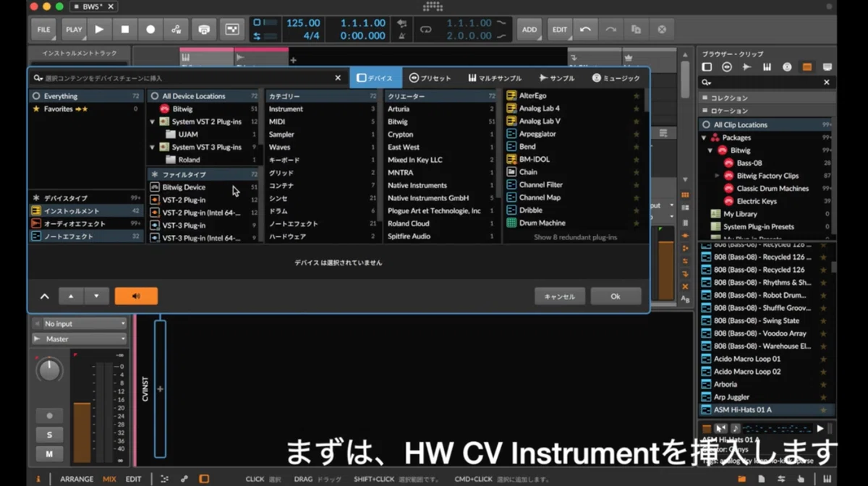Viewport: 868px width, 486px height.
Task: Collapse System VST 3 Plug-ins tree
Action: 153,147
